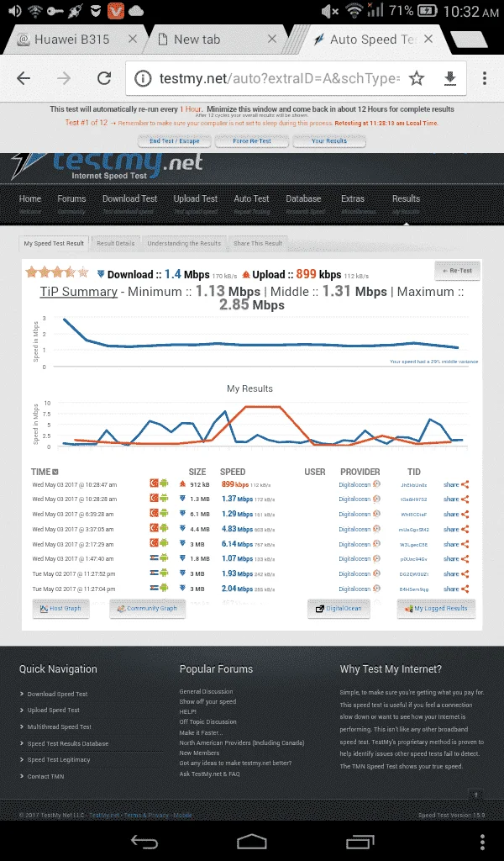This screenshot has width=504, height=861.
Task: Share the 2:17:29 am result
Action: pos(456,544)
